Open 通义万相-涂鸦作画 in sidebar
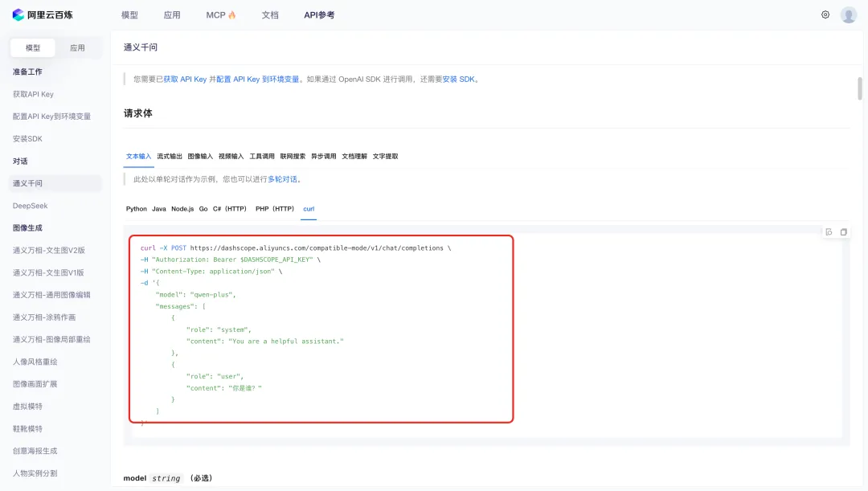 click(43, 317)
